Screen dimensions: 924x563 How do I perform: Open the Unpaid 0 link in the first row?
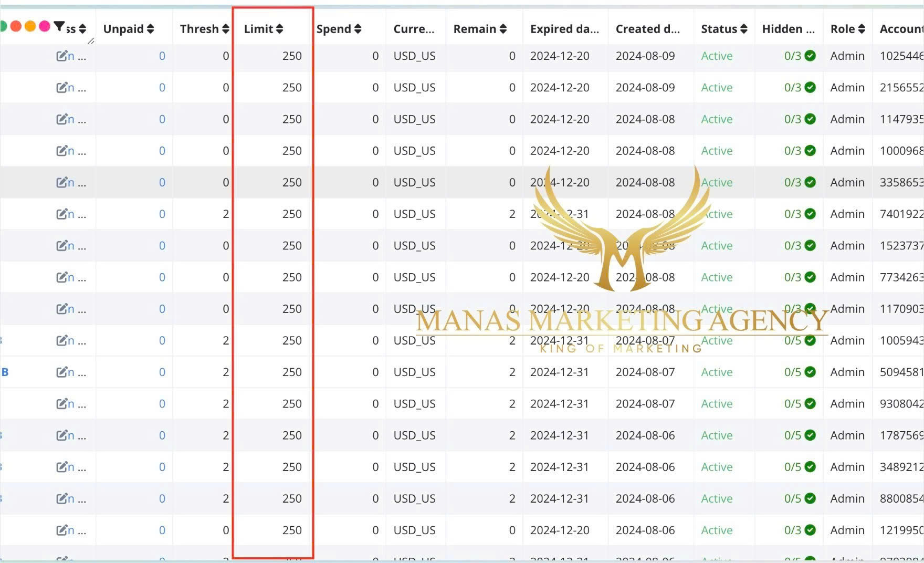pos(162,56)
